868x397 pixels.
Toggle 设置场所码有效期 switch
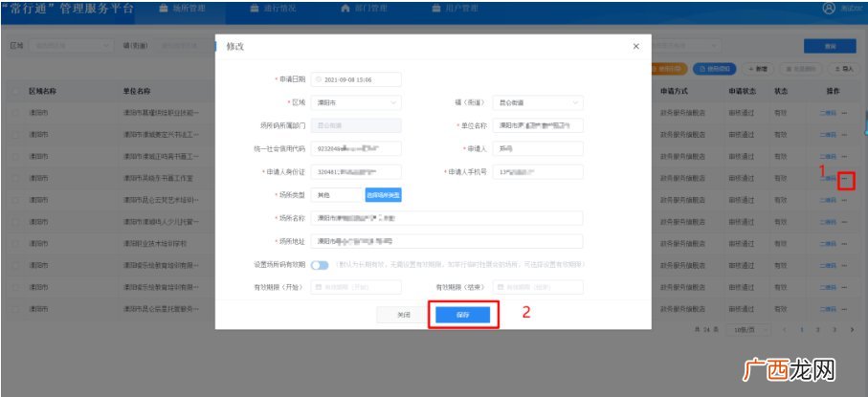(320, 265)
